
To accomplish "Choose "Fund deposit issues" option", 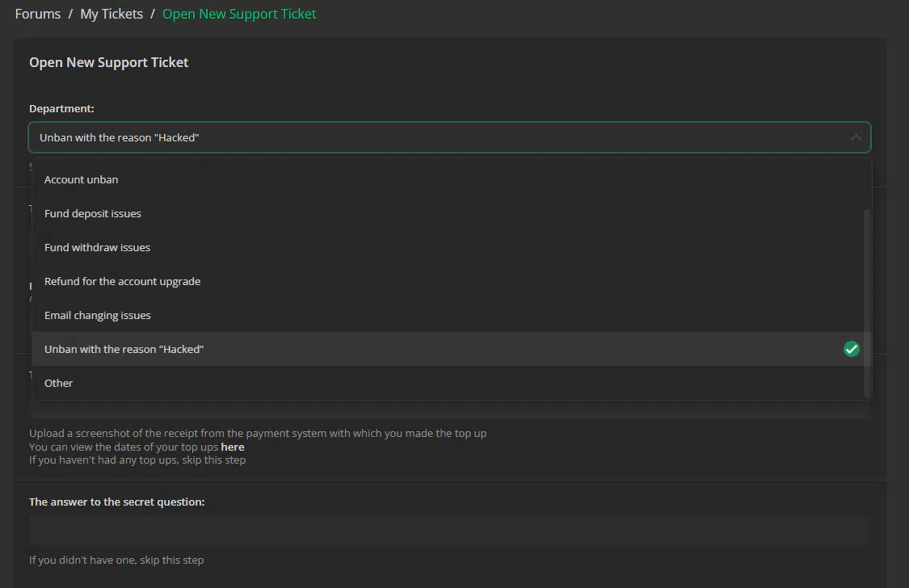I will [452, 213].
